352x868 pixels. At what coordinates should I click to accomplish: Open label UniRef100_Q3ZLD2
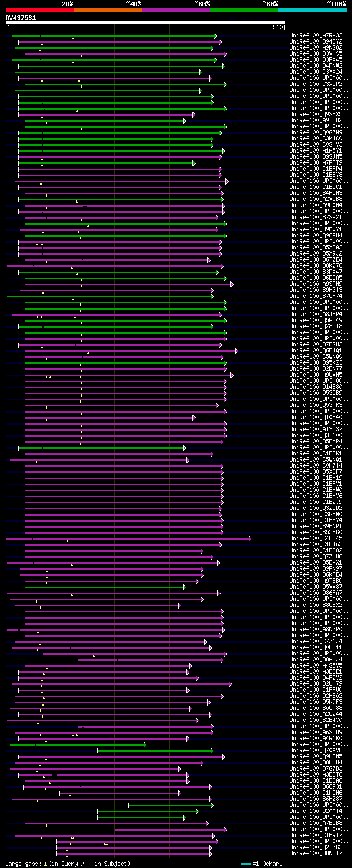tap(316, 508)
